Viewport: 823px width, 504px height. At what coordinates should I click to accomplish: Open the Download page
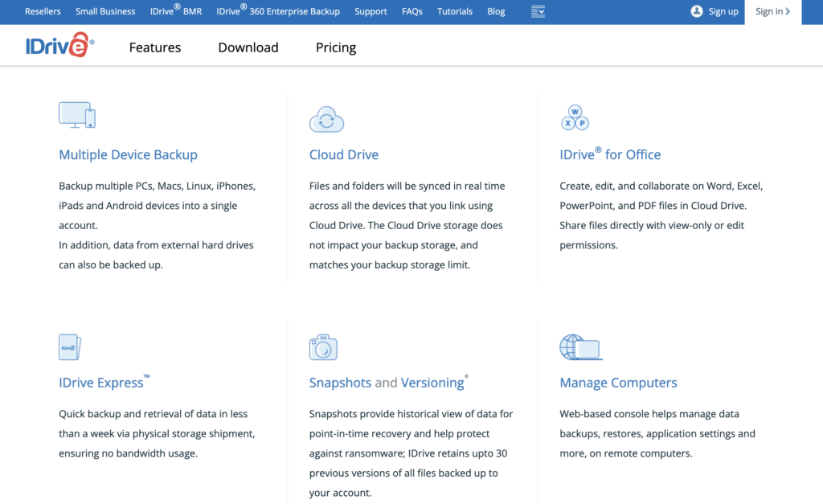(248, 47)
